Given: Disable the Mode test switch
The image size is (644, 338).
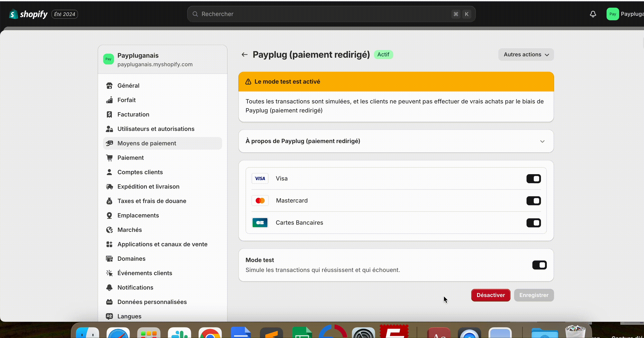Looking at the screenshot, I should (x=539, y=265).
